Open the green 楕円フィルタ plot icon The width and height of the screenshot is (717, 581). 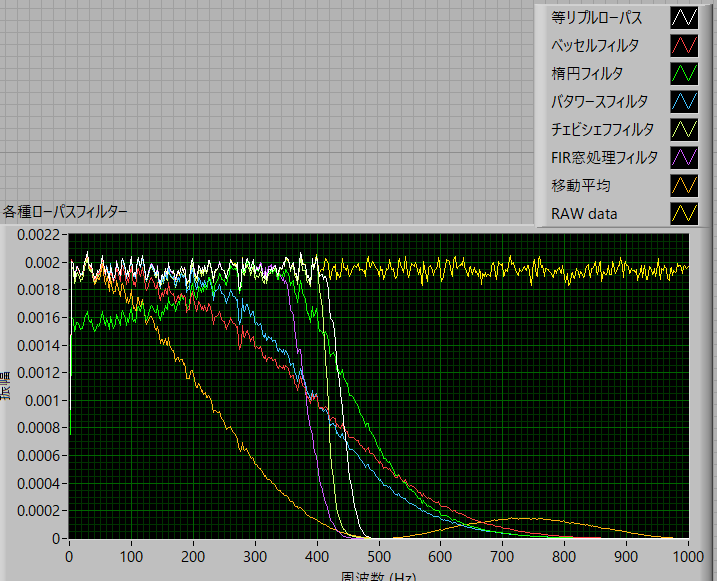[x=684, y=74]
